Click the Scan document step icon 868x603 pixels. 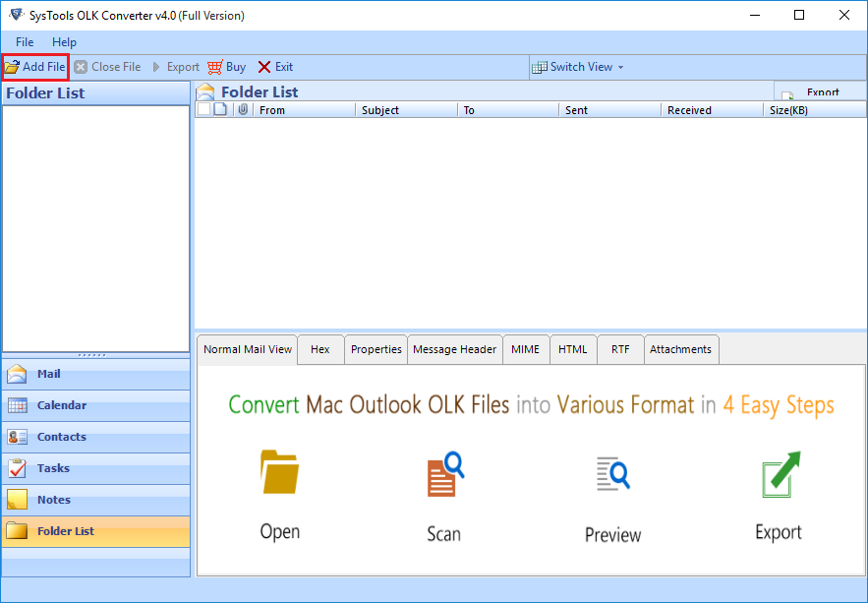[445, 474]
